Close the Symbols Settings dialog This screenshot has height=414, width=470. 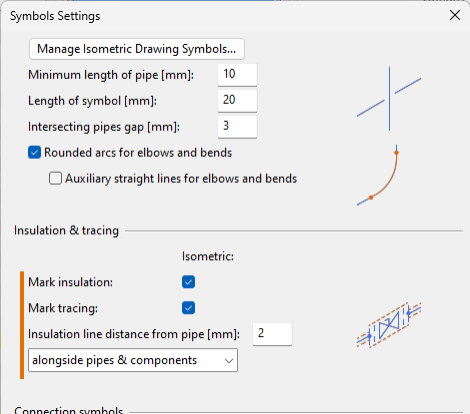point(455,15)
